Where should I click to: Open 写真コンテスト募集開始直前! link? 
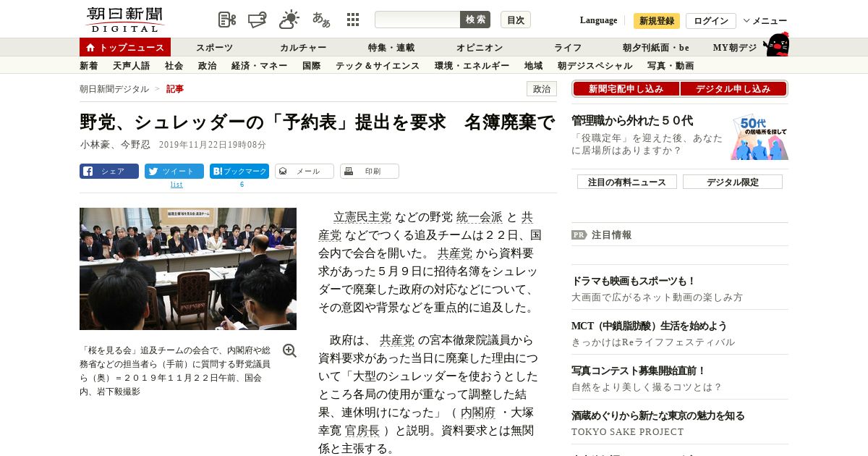coord(639,371)
